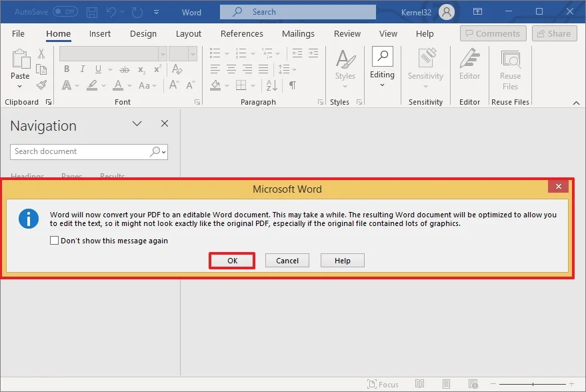
Task: Justify the paragraph text
Action: coord(263,69)
